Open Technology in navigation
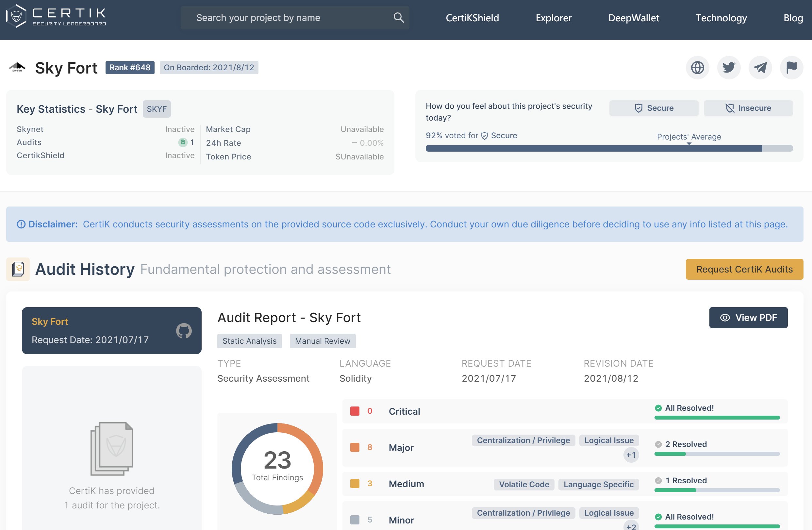Screen dimensions: 812x530 [721, 18]
